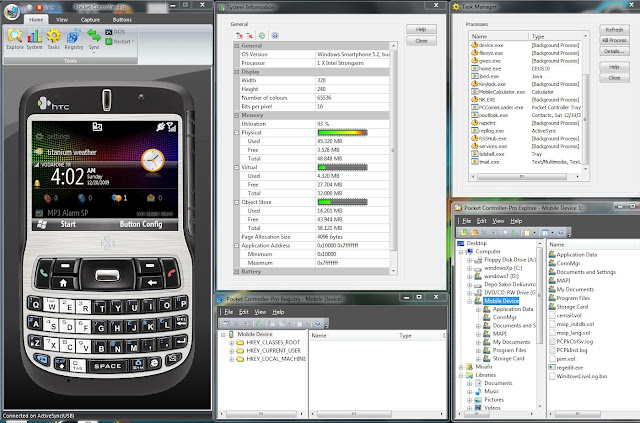Select the Program Files folder in the file list
The image size is (640, 423).
[x=573, y=298]
